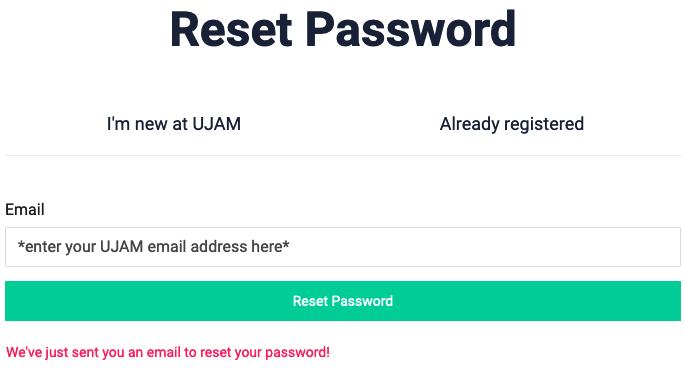
Task: Select the word Password in the heading
Action: (x=411, y=30)
